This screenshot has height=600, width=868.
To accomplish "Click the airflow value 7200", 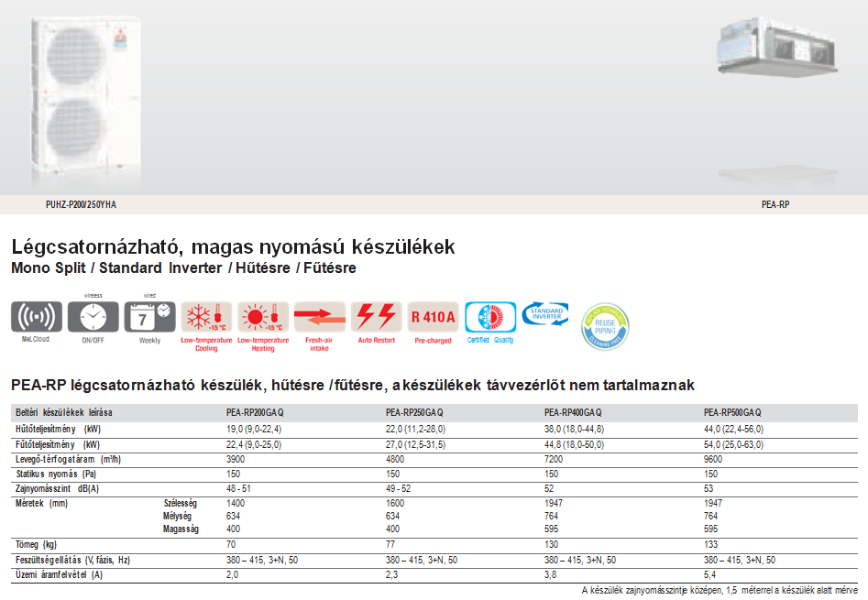I will tap(554, 460).
